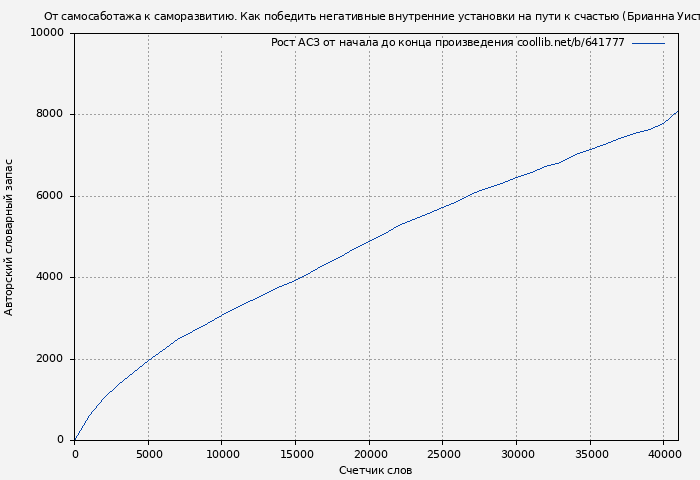
Task: Click the 25000 tick label on X-axis
Action: coord(442,453)
